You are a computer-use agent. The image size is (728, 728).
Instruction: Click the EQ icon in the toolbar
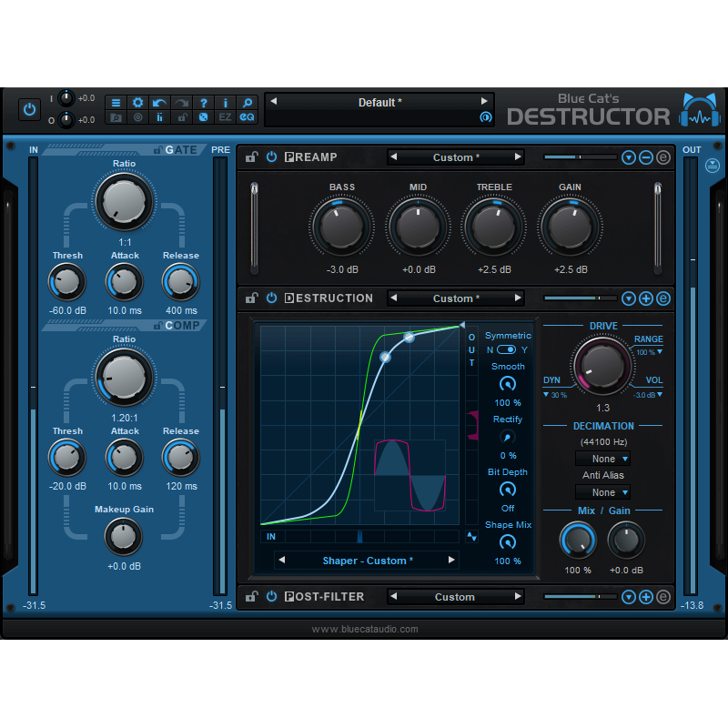248,117
